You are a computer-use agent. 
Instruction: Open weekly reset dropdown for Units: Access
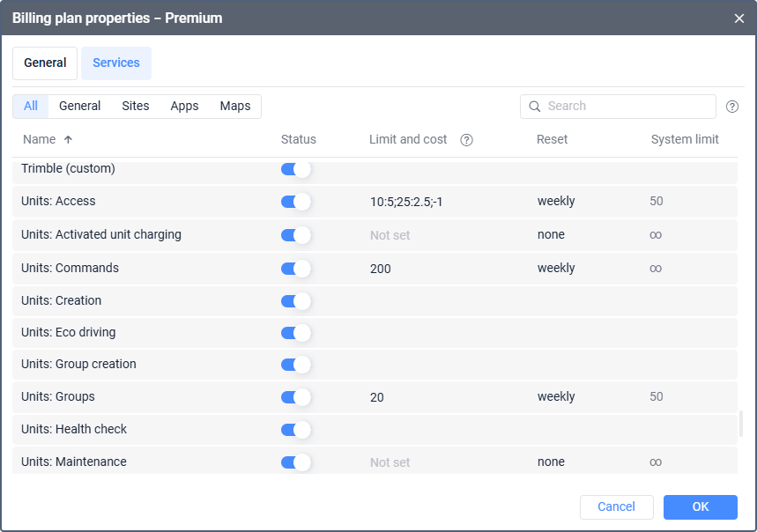556,201
